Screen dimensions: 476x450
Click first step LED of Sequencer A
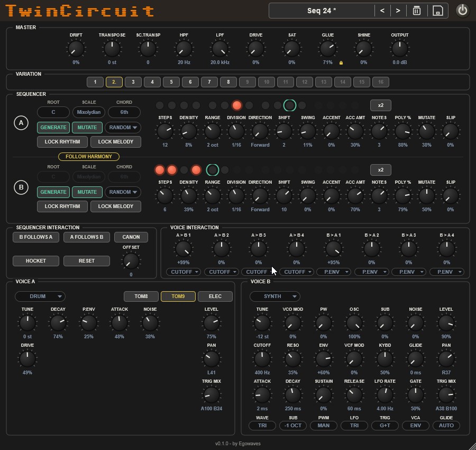click(x=160, y=105)
